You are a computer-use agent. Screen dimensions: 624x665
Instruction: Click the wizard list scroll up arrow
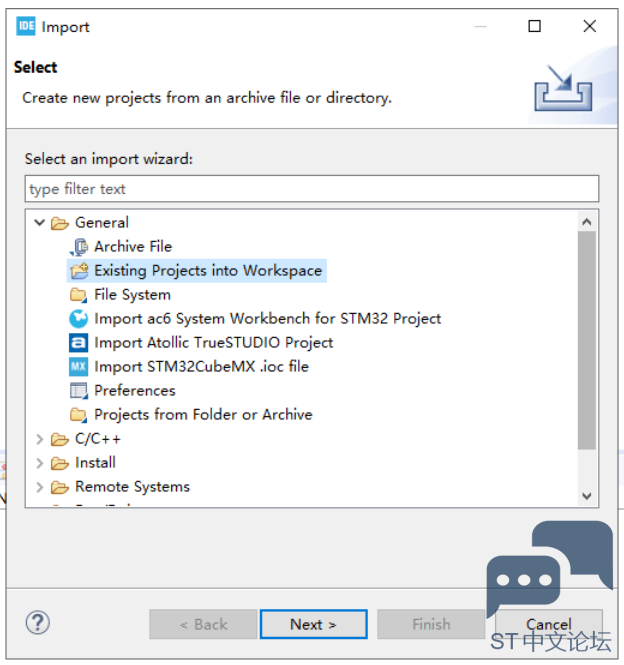point(587,222)
